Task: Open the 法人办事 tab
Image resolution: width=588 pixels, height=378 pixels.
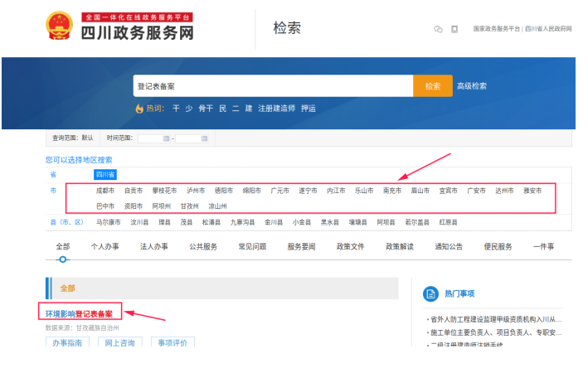Action: click(153, 246)
